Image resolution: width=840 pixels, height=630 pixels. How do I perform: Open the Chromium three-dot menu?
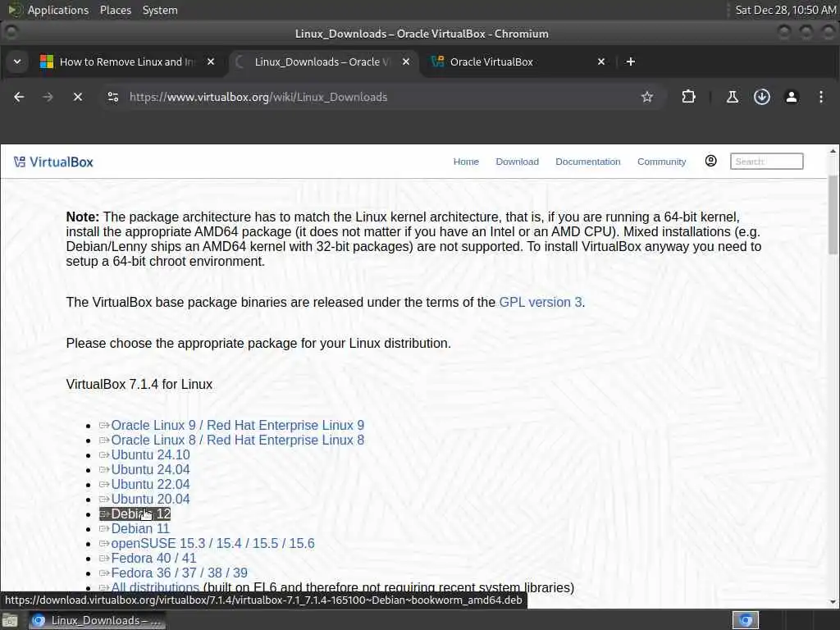coord(820,97)
